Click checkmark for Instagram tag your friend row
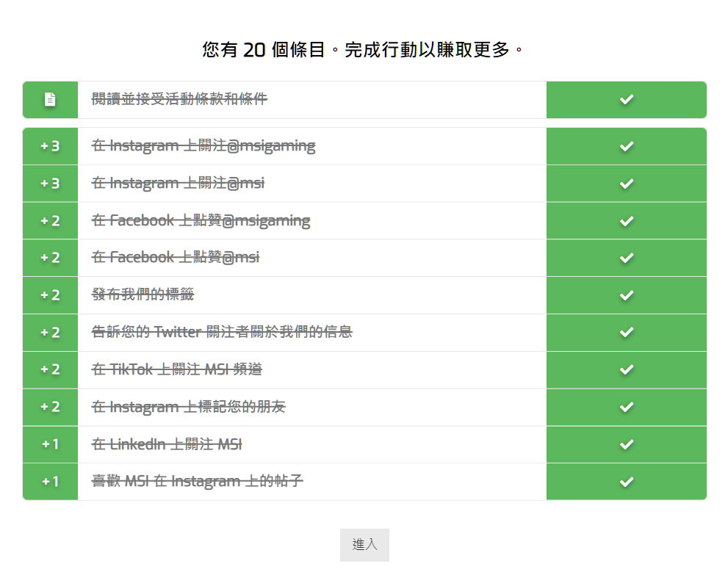This screenshot has width=728, height=575. point(627,407)
